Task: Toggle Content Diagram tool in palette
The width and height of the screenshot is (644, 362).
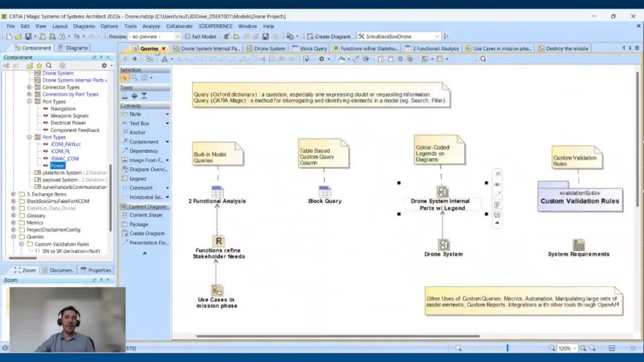Action: tap(145, 206)
